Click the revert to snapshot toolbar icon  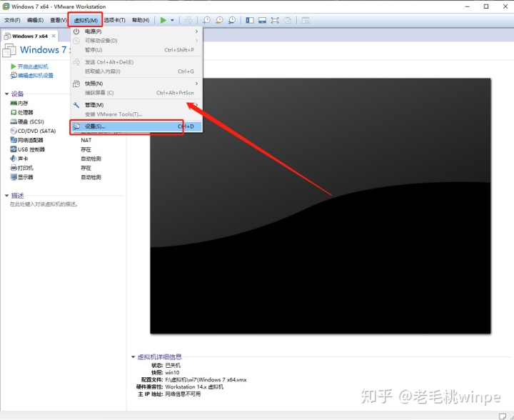click(x=219, y=20)
